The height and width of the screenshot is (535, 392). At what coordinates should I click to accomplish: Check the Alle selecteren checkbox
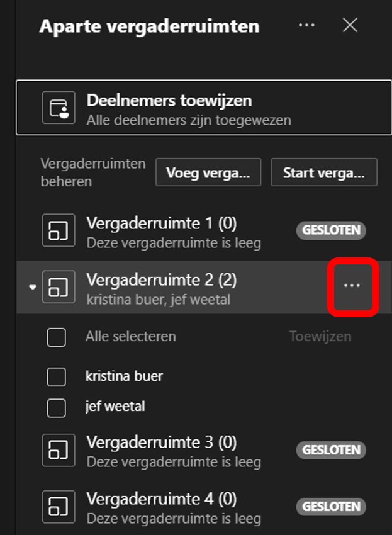pos(56,337)
